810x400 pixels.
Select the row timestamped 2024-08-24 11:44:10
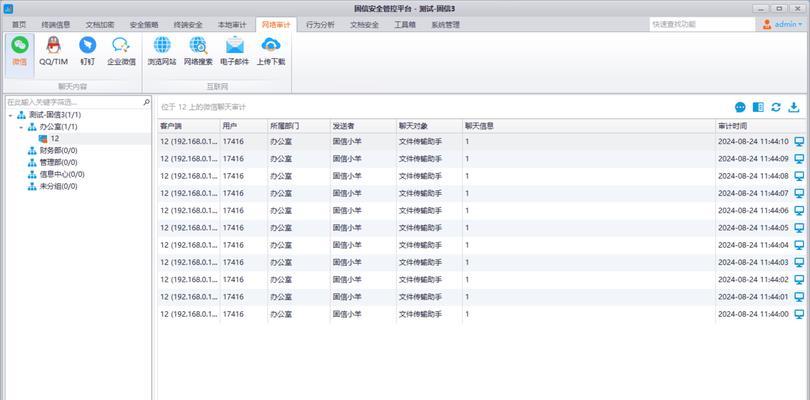[x=481, y=142]
